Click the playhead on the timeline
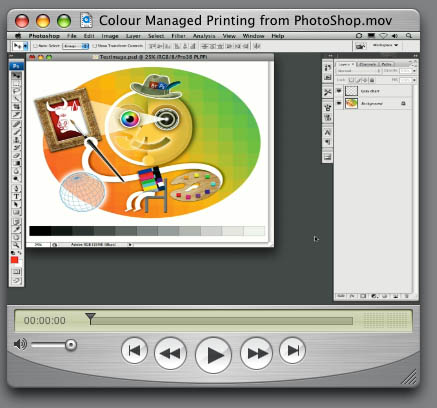 pyautogui.click(x=90, y=317)
